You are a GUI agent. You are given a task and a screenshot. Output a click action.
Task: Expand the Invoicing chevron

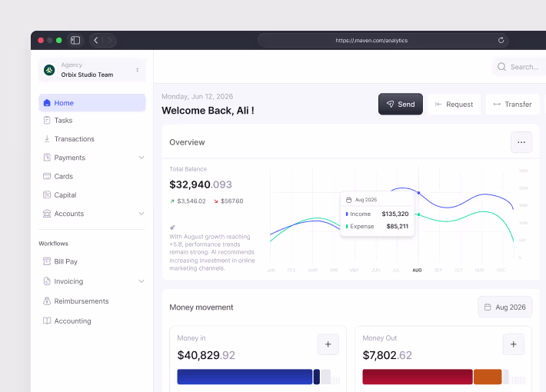click(x=141, y=281)
